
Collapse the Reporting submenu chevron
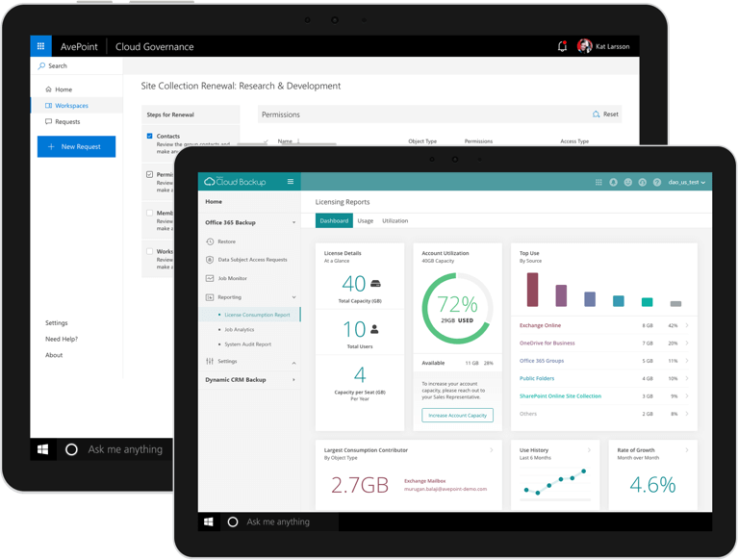pos(293,297)
